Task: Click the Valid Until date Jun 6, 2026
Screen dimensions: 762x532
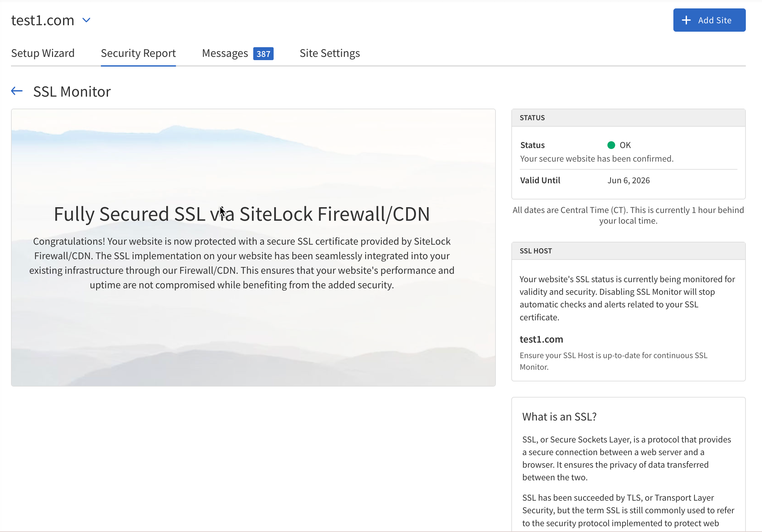Action: [x=628, y=180]
